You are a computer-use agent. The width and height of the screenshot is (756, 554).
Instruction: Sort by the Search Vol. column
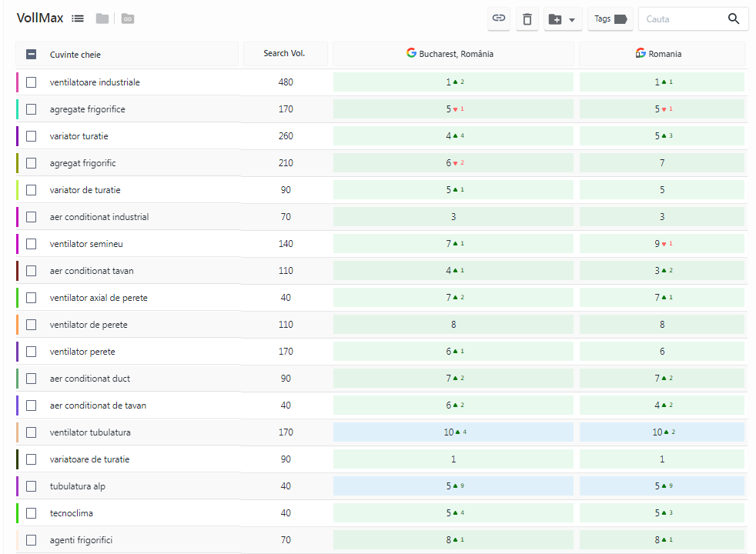click(x=285, y=54)
